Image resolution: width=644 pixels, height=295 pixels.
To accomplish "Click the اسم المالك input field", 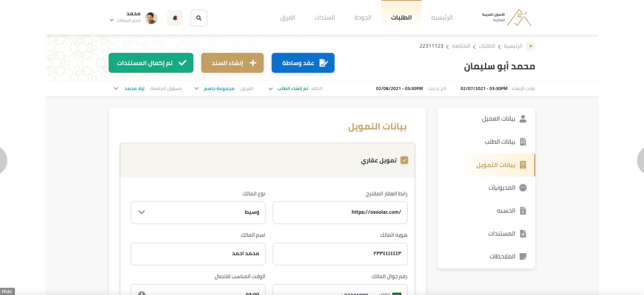I will coord(198,254).
